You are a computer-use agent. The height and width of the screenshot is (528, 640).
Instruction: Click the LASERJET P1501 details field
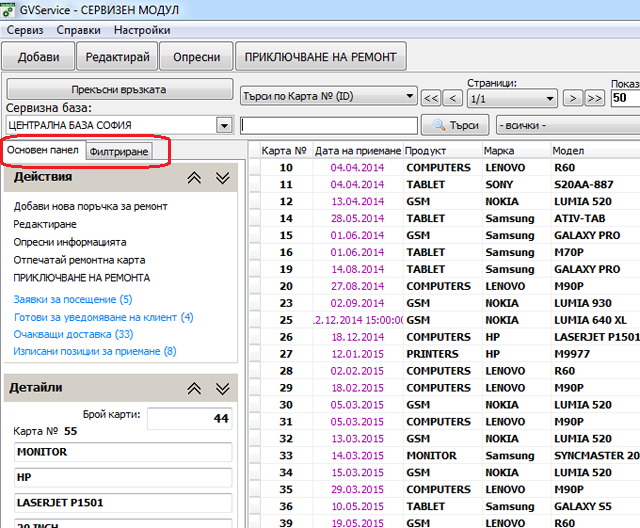[123, 503]
